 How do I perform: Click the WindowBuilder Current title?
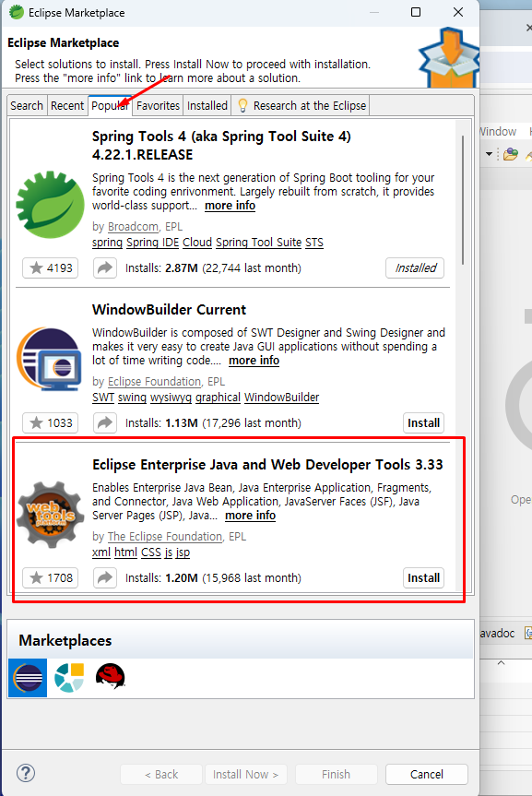169,310
